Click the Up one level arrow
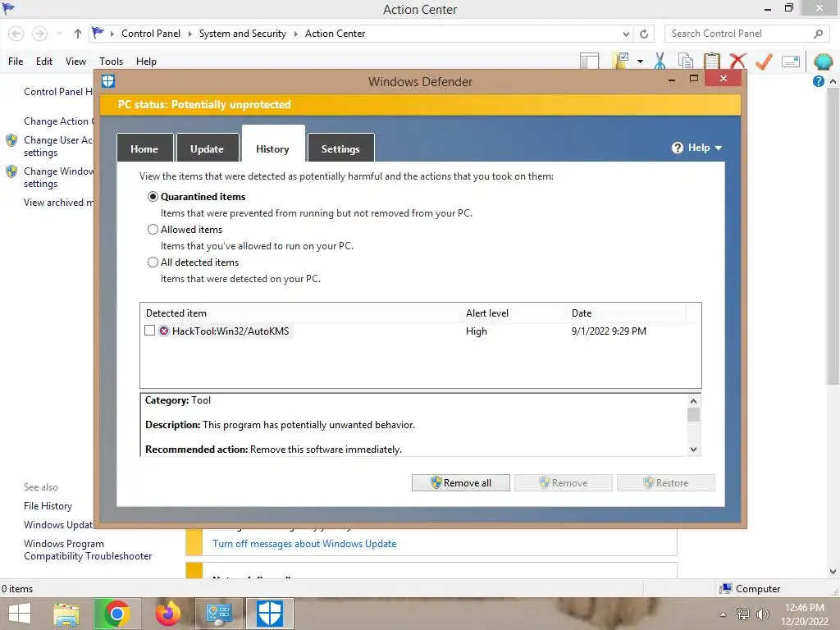840x630 pixels. (78, 34)
